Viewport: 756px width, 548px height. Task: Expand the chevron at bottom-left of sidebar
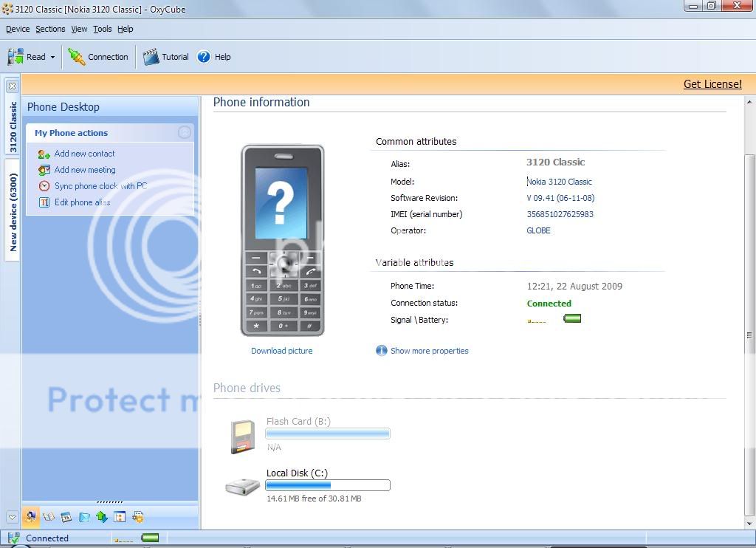[12, 517]
